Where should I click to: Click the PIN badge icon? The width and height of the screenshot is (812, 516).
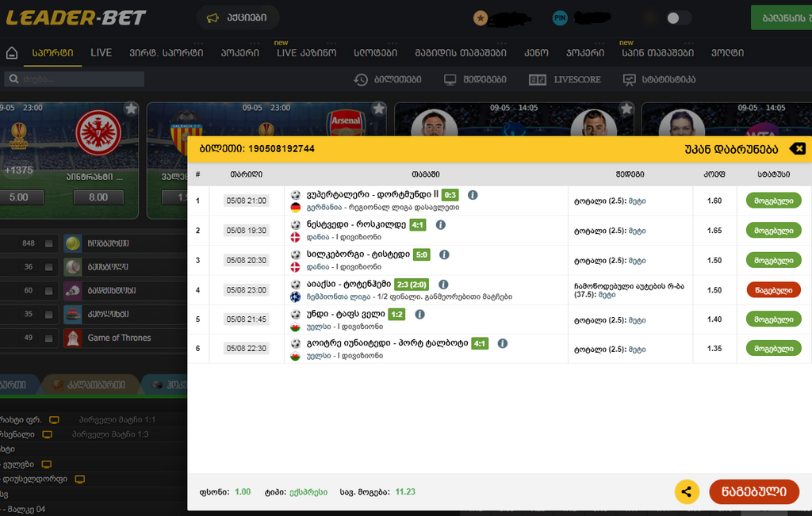click(x=560, y=18)
